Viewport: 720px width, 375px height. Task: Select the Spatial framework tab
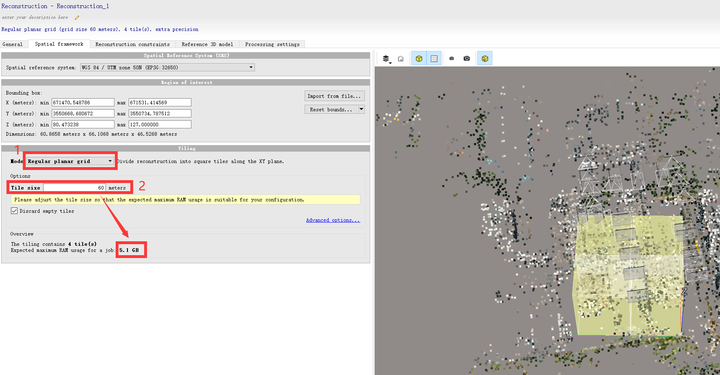coord(59,44)
